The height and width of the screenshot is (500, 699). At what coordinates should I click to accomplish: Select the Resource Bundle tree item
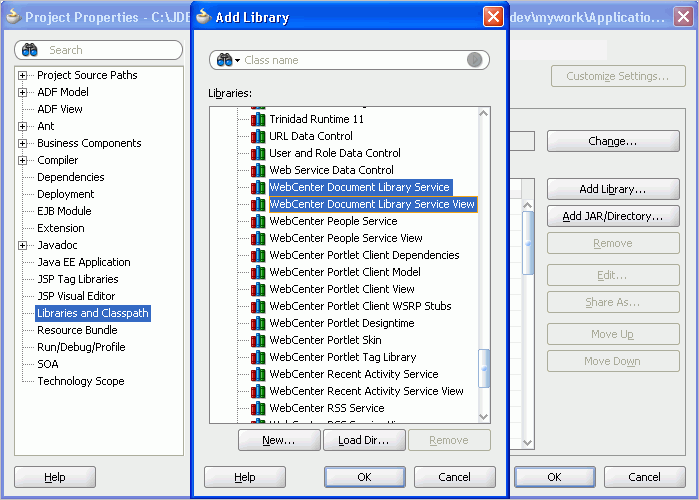(x=77, y=330)
